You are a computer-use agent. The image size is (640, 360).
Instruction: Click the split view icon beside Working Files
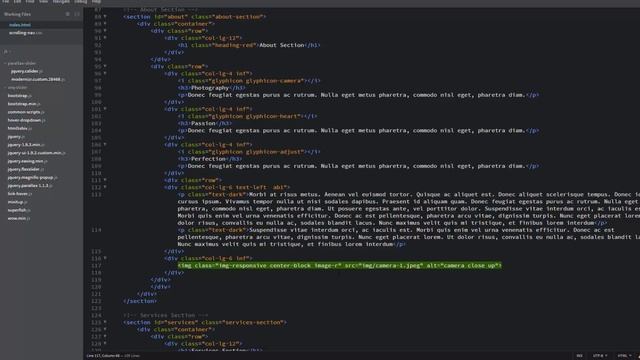point(77,14)
